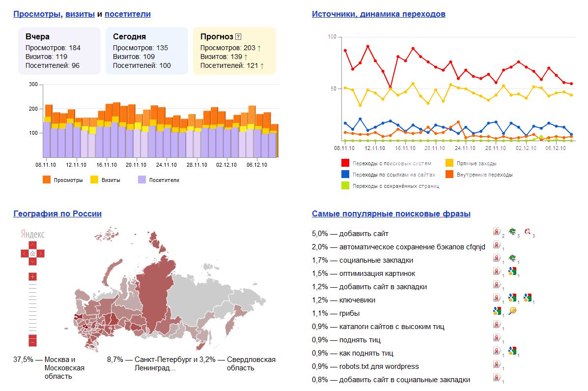Open the посетители report link
The image size is (588, 391).
click(x=128, y=14)
